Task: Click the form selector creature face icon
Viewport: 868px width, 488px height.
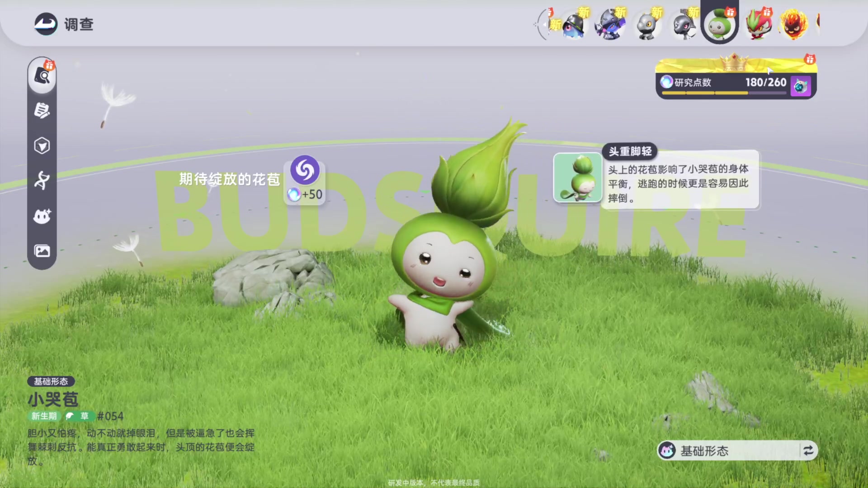Action: [667, 450]
